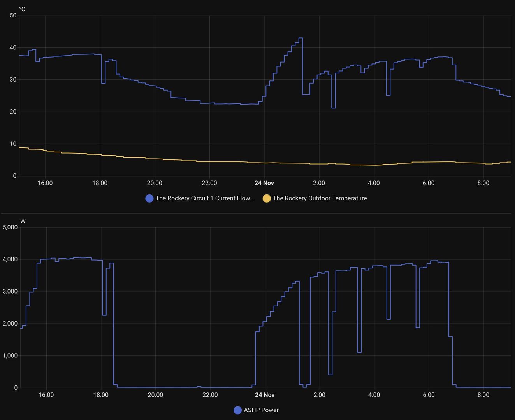Click the 4:00 tick on the power chart
The width and height of the screenshot is (515, 420).
(374, 395)
